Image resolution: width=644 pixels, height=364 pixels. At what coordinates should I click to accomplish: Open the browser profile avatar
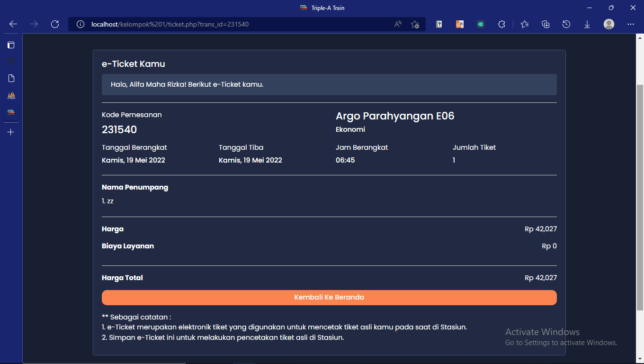pyautogui.click(x=609, y=24)
